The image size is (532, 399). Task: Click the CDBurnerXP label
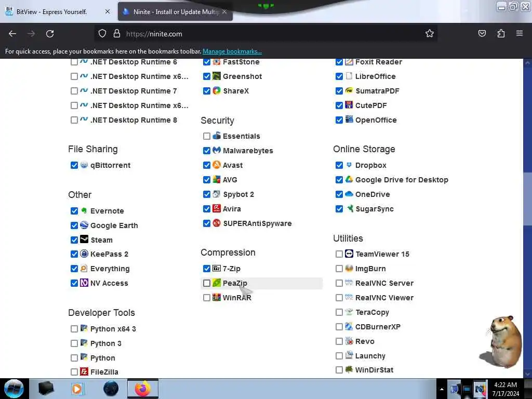pyautogui.click(x=378, y=327)
